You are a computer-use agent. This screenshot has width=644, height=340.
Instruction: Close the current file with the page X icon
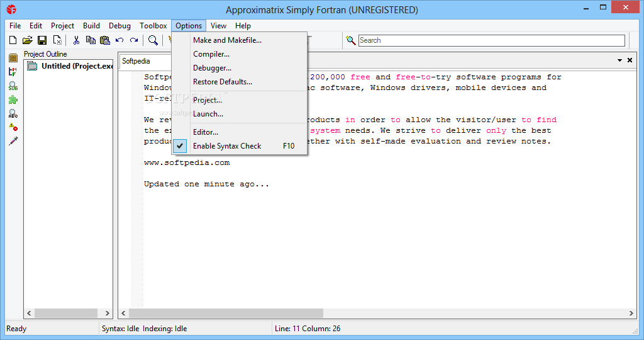coord(57,40)
